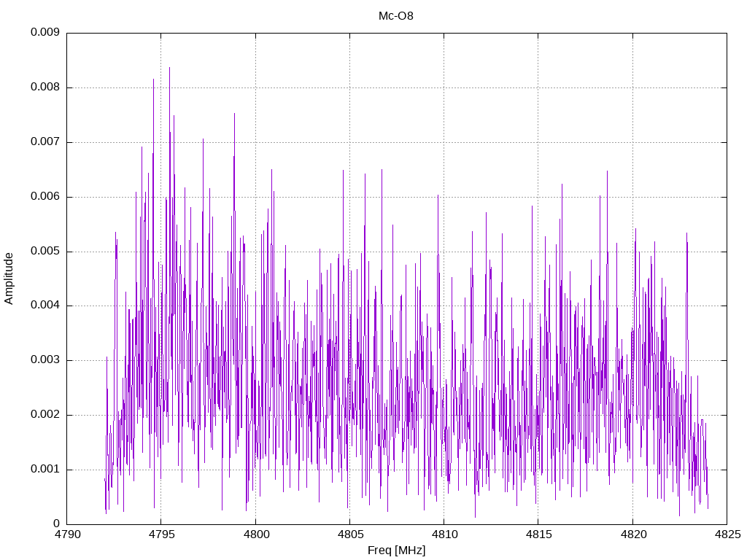
Task: Click the Amplitude y-axis label
Action: [9, 279]
